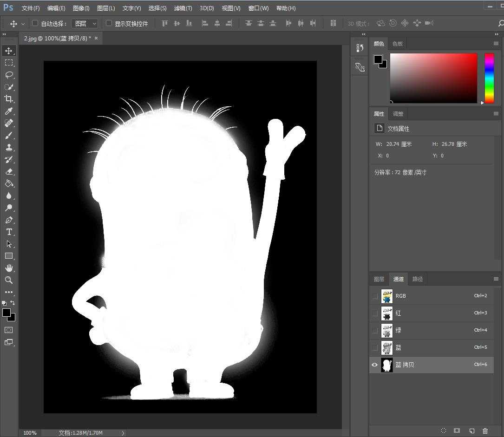
Task: Select the Horizontal Type tool
Action: click(x=9, y=232)
